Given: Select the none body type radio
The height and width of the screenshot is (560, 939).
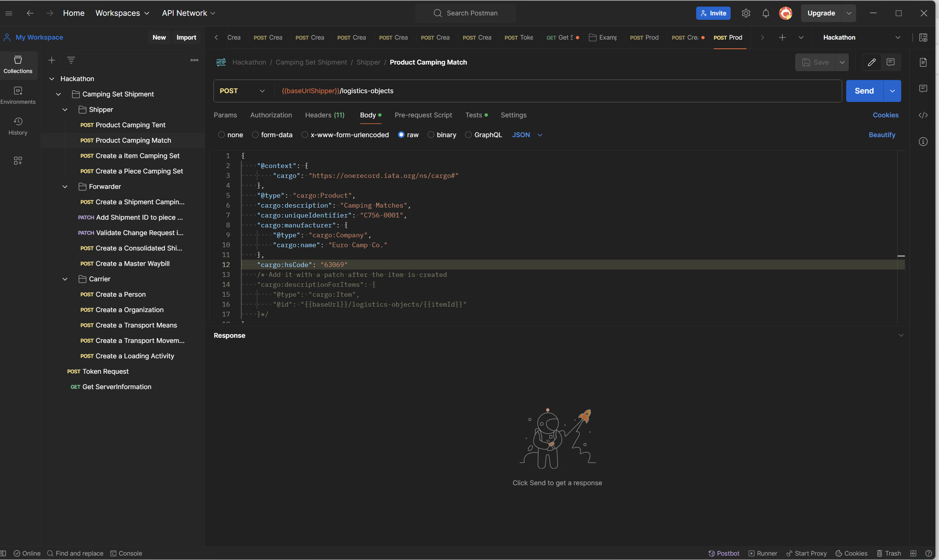Looking at the screenshot, I should point(222,135).
